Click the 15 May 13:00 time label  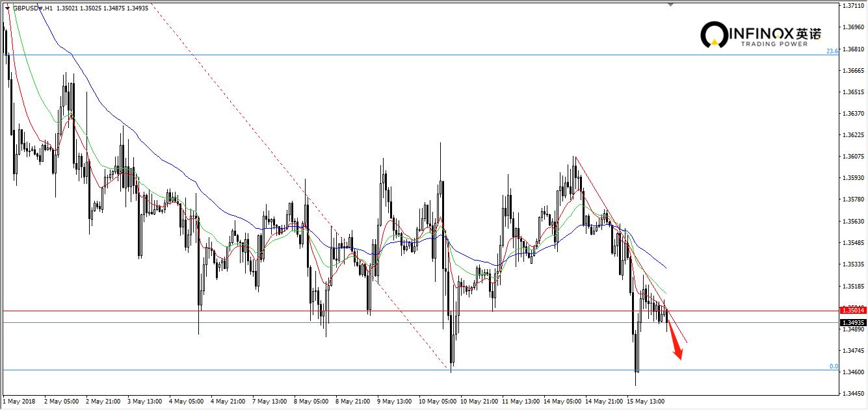click(645, 402)
